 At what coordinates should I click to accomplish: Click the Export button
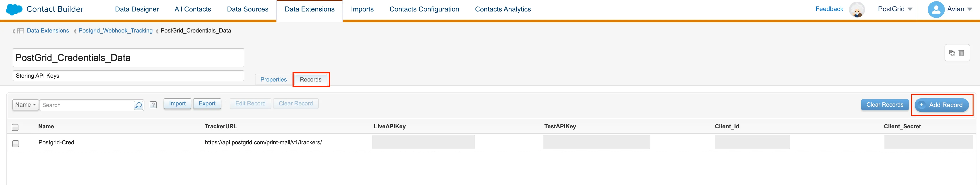pyautogui.click(x=207, y=103)
